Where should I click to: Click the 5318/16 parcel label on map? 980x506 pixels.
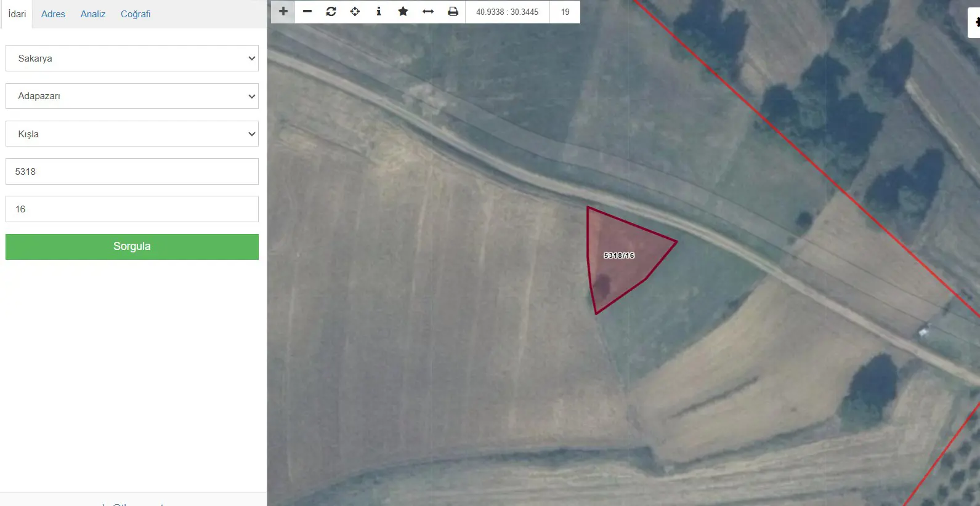click(619, 255)
